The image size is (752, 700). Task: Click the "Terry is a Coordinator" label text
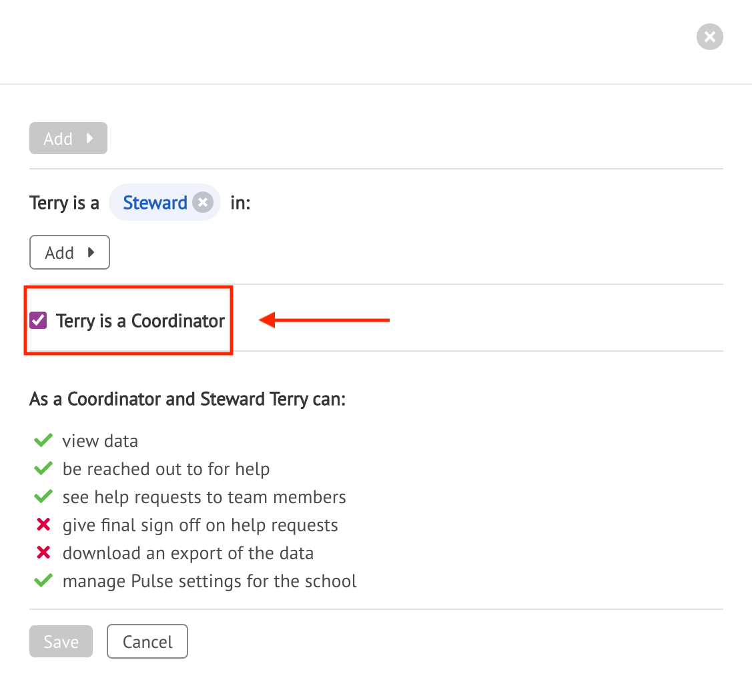tap(139, 320)
